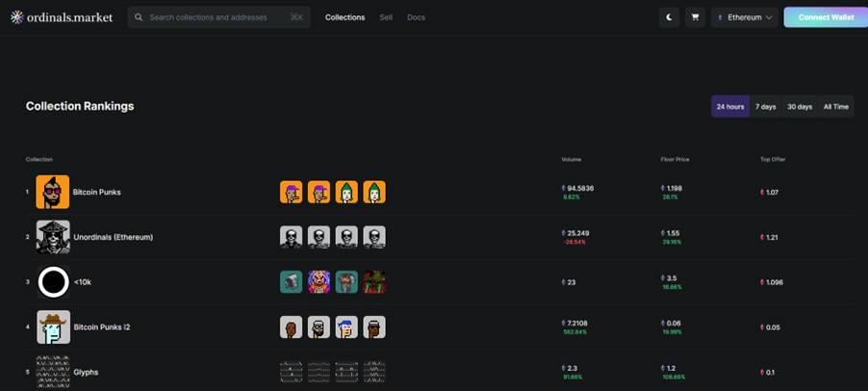This screenshot has width=868, height=391.
Task: Click top offer value 1.096
Action: pos(775,282)
